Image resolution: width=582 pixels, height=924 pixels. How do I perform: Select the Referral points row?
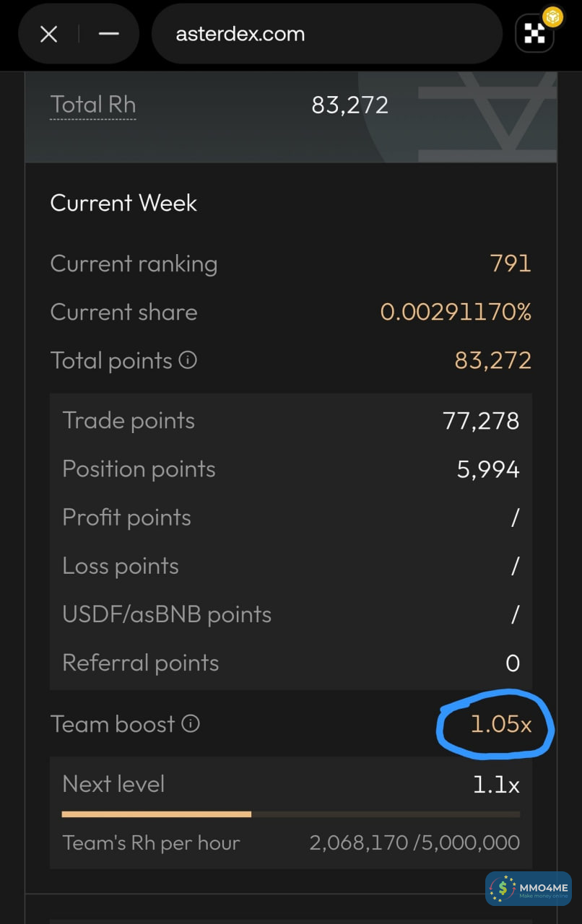click(x=290, y=663)
